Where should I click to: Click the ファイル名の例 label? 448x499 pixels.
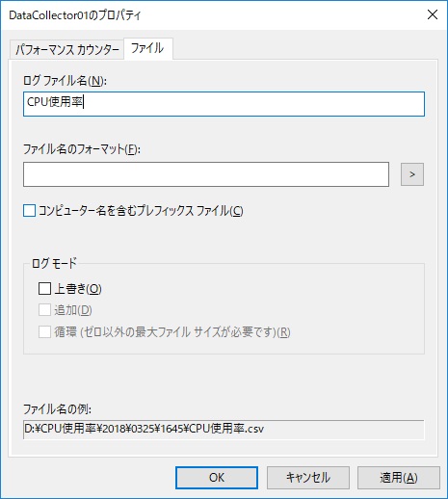pos(57,409)
